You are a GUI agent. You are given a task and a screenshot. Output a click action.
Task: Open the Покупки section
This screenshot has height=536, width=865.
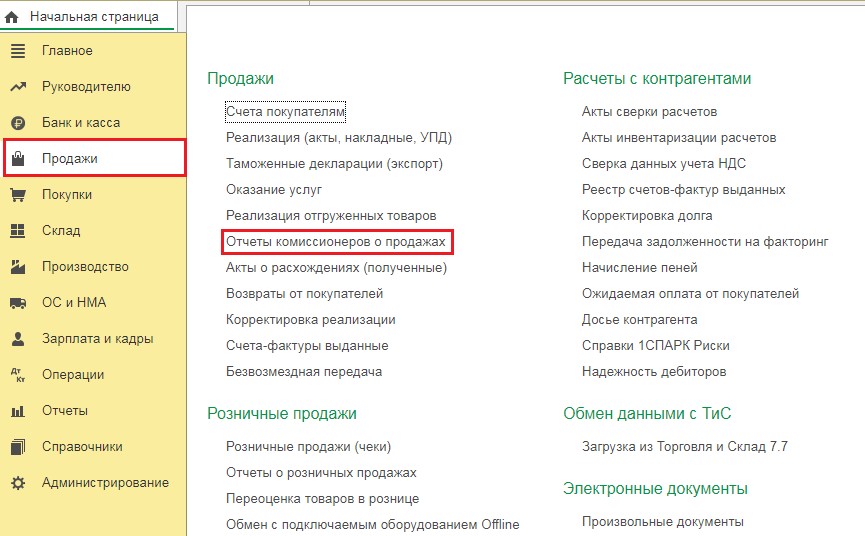pyautogui.click(x=94, y=195)
